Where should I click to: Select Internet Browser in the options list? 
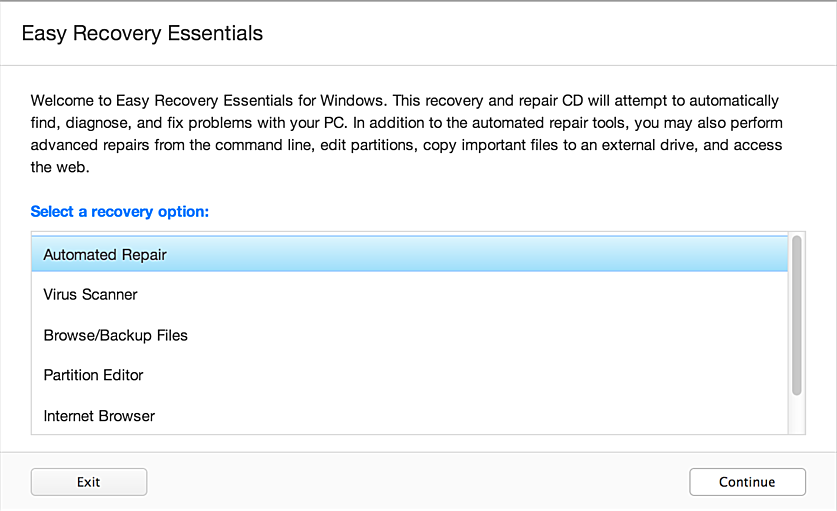click(99, 415)
